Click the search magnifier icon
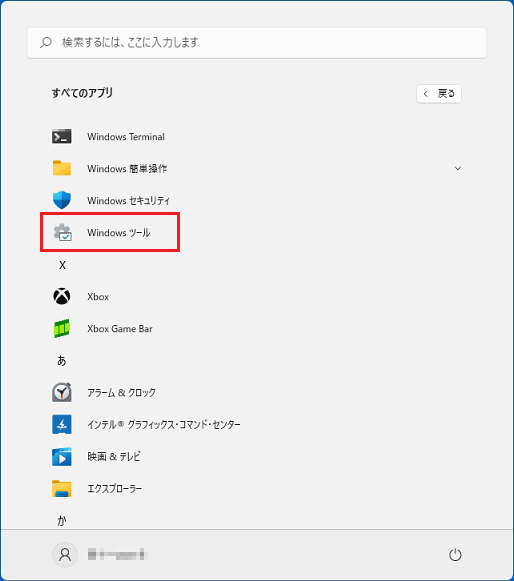 pyautogui.click(x=46, y=42)
